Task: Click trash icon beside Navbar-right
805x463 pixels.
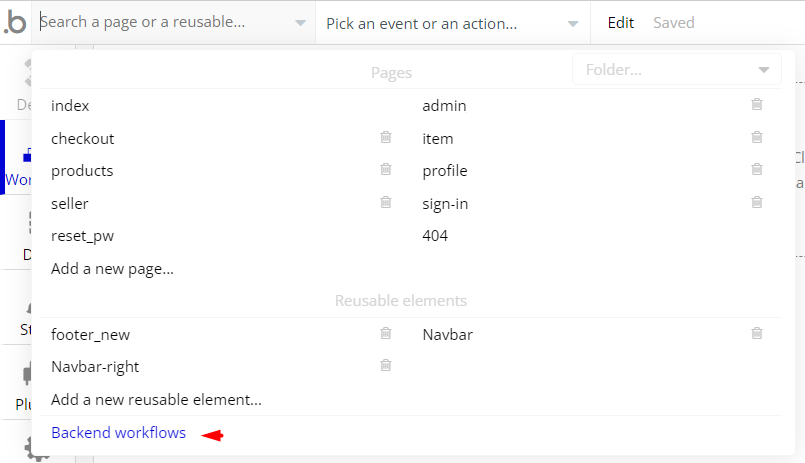Action: click(x=386, y=365)
